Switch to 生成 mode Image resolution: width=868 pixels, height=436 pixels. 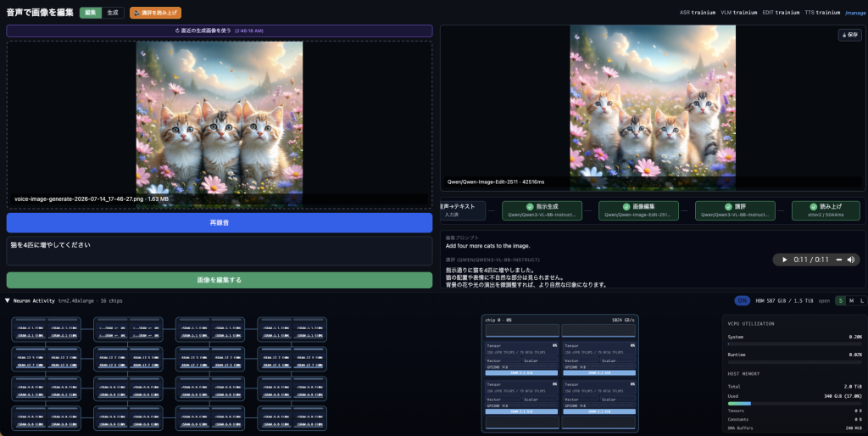[x=113, y=12]
